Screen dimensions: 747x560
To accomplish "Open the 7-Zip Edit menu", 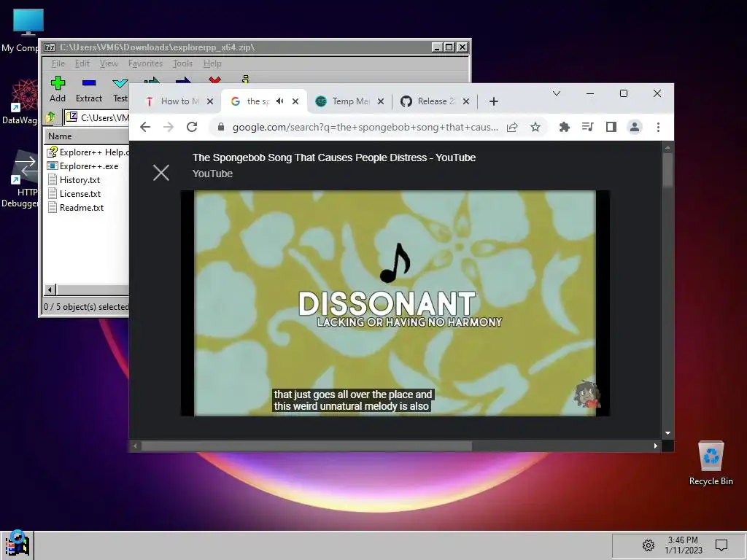I will pyautogui.click(x=82, y=63).
